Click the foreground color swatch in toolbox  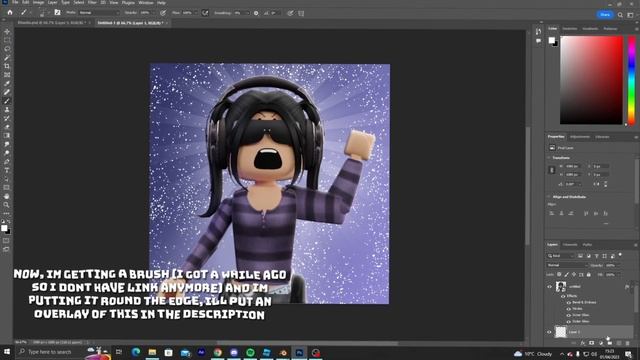(4, 228)
